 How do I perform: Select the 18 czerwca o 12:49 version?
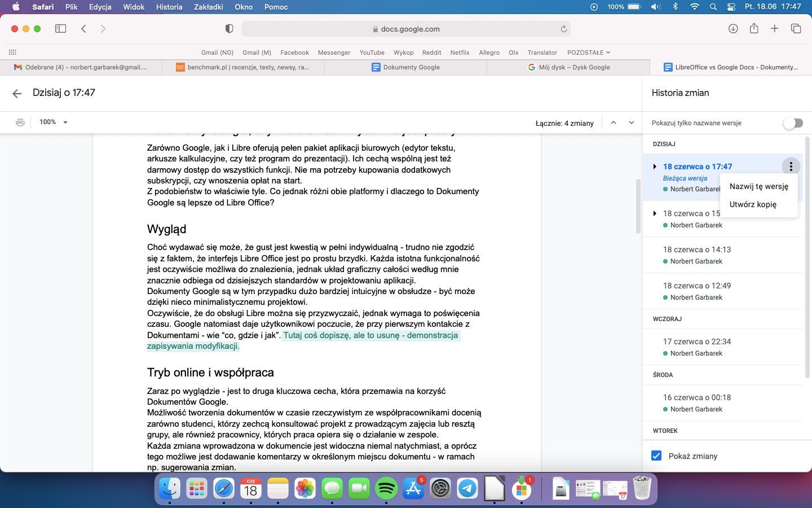click(723, 291)
